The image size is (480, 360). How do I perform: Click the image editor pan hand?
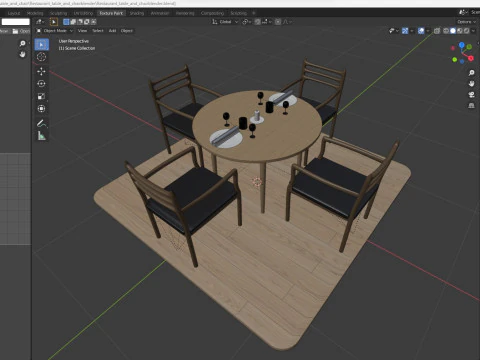point(22,54)
